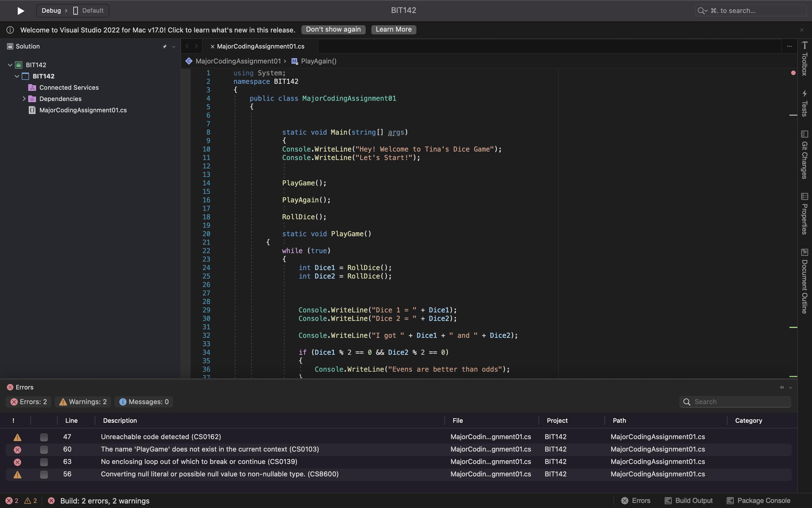Run the project with the play button
The width and height of the screenshot is (812, 508).
pyautogui.click(x=21, y=11)
